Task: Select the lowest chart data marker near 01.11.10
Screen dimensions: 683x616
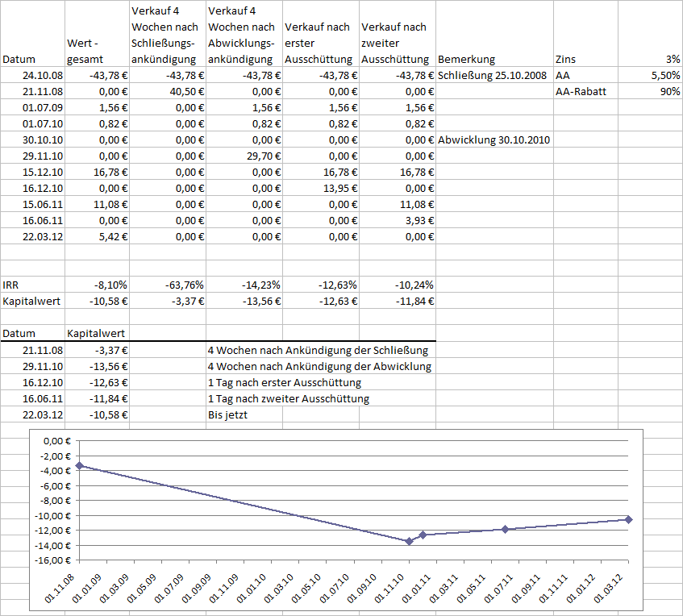Action: 409,541
